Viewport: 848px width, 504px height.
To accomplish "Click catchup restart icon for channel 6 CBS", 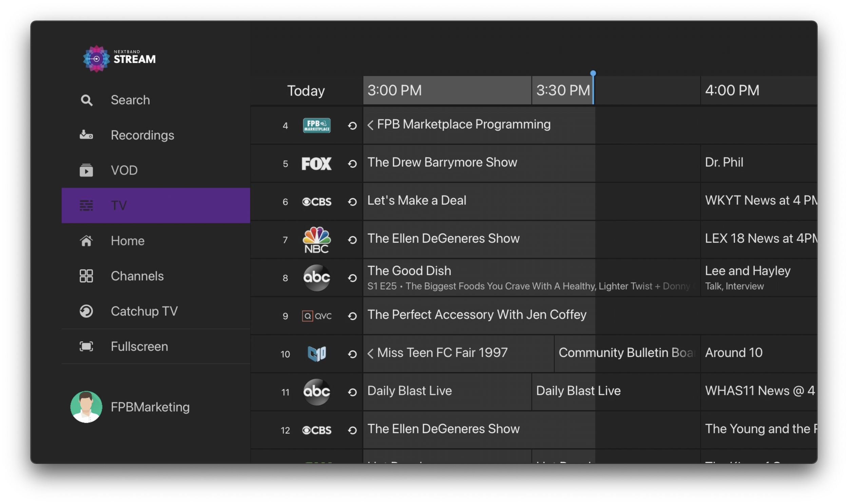I will 352,202.
